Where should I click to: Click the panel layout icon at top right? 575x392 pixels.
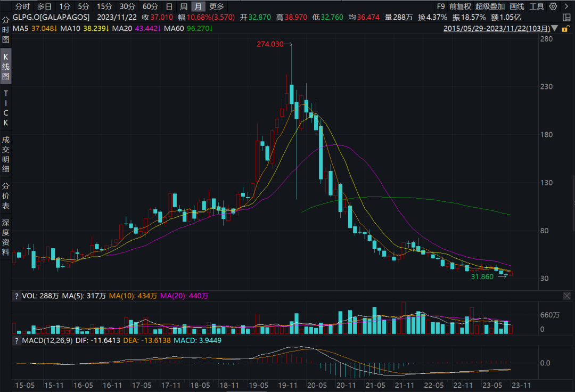(x=566, y=18)
